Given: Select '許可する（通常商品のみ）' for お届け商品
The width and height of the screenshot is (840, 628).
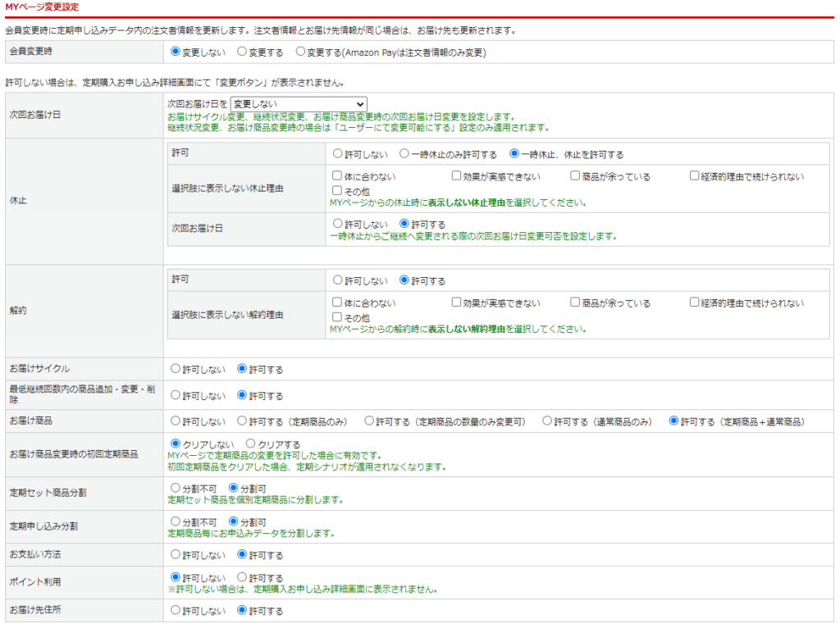Looking at the screenshot, I should click(x=547, y=421).
